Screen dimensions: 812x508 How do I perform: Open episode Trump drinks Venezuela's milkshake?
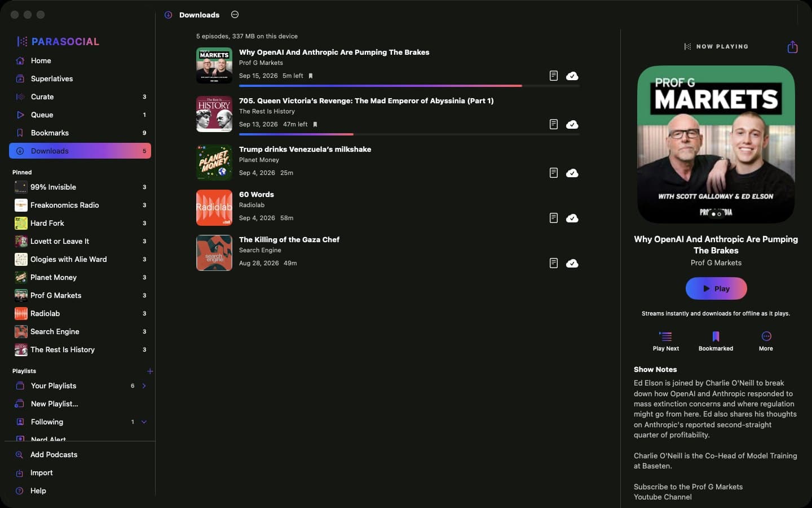click(305, 149)
